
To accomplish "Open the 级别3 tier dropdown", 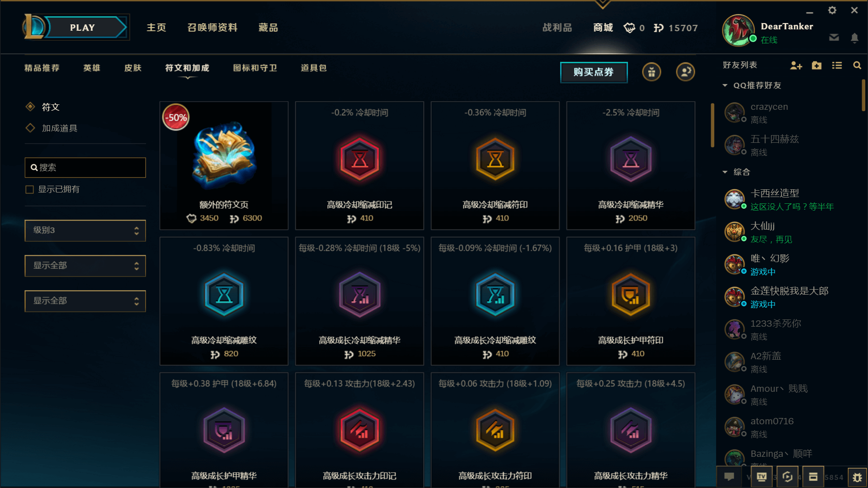I will [x=85, y=230].
